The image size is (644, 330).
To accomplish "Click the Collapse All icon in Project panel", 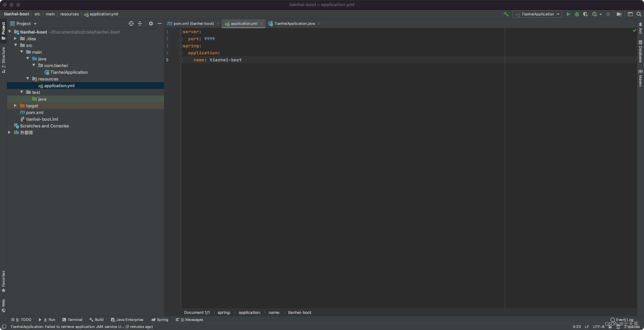I will pyautogui.click(x=140, y=23).
